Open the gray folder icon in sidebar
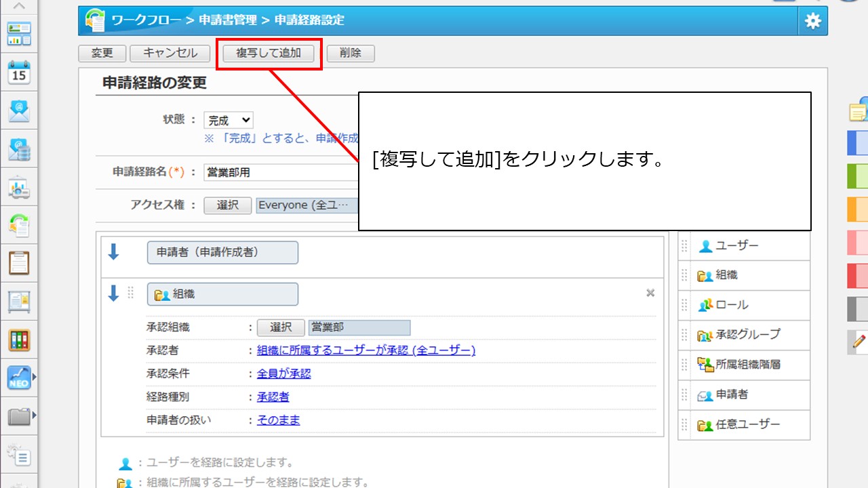Image resolution: width=868 pixels, height=488 pixels. (19, 415)
